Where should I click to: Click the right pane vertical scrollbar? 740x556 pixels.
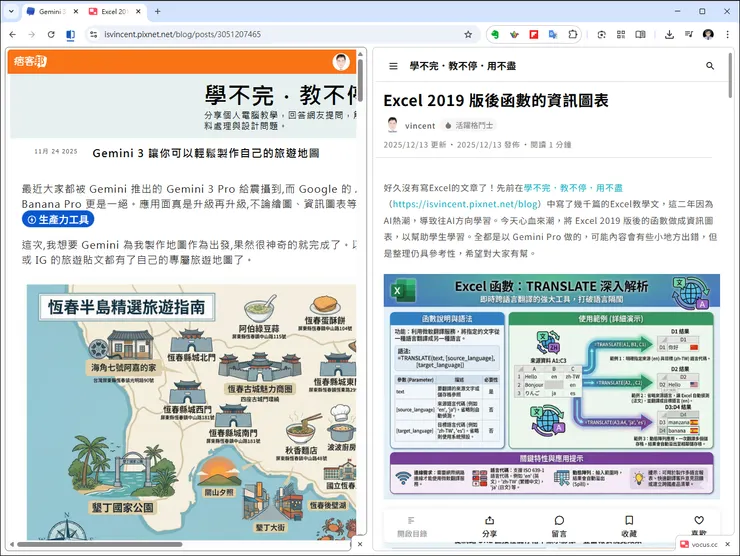730,76
